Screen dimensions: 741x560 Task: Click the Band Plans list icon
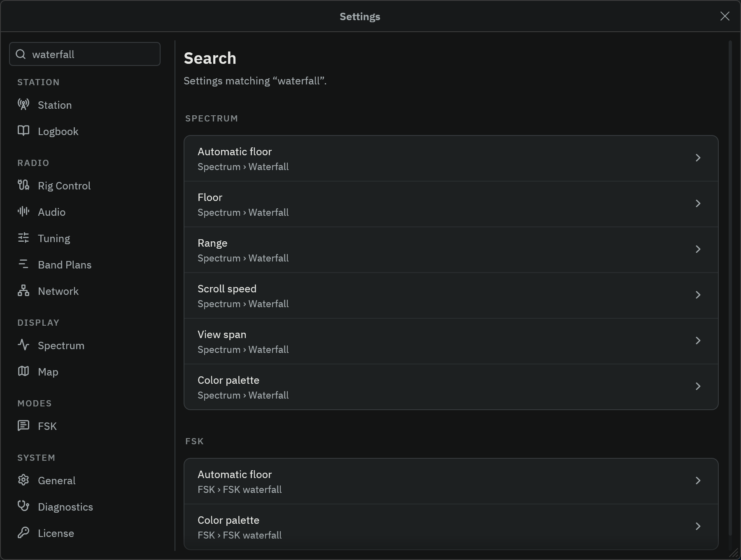(x=23, y=264)
